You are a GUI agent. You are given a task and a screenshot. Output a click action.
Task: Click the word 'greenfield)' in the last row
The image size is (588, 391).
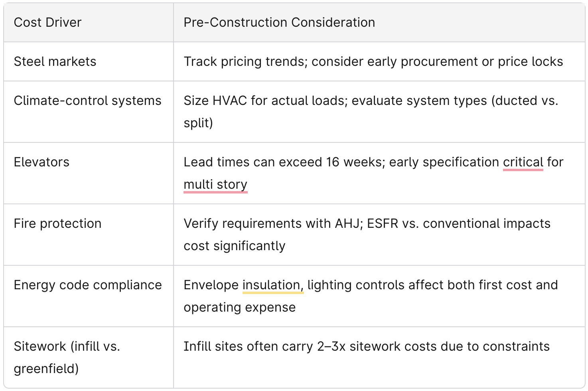click(46, 369)
